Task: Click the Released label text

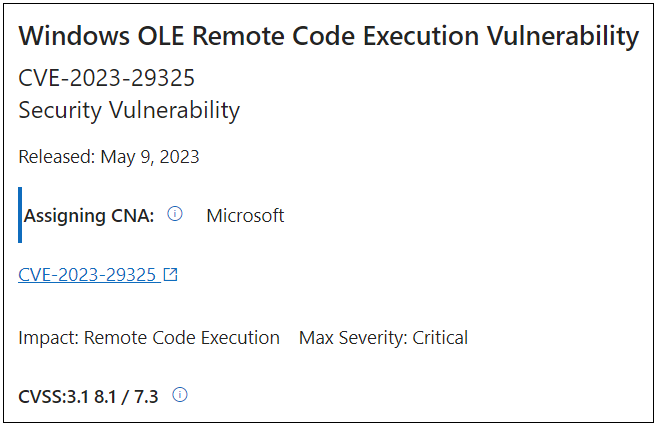Action: tap(57, 157)
